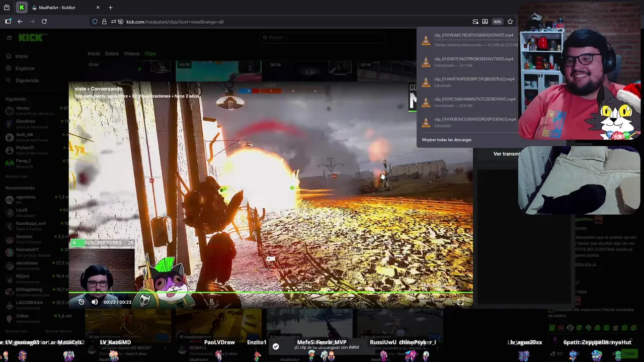Screen dimensions: 644x362
Task: Click Mostrar todas las descargas
Action: pos(447,140)
